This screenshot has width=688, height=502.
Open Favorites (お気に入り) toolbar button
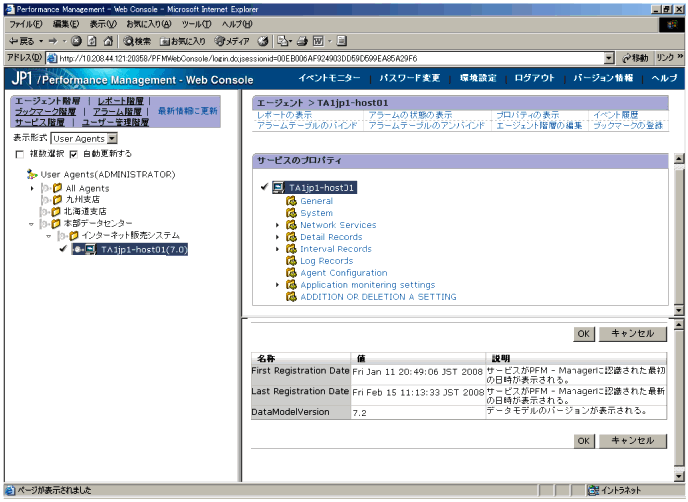coord(167,41)
